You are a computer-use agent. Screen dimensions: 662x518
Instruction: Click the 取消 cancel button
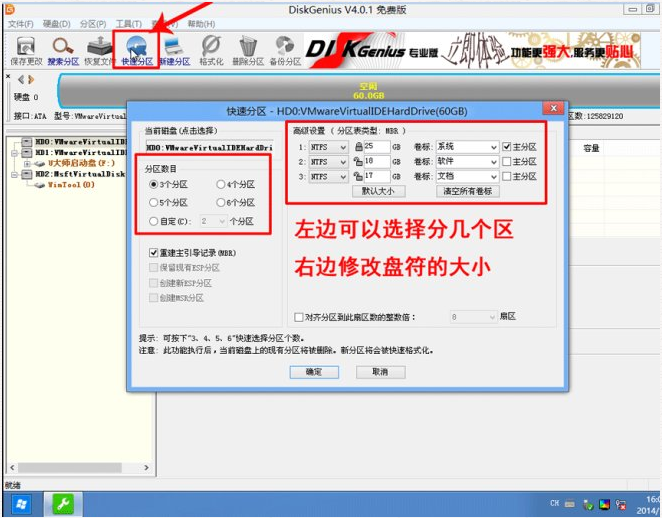[x=381, y=372]
